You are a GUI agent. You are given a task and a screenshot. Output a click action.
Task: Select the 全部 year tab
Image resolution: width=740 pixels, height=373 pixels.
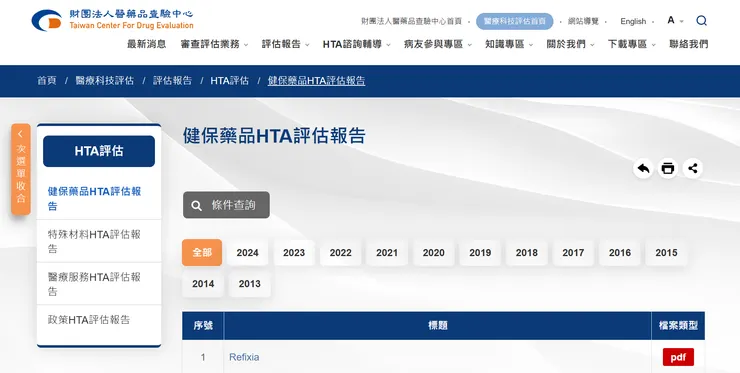click(x=202, y=253)
